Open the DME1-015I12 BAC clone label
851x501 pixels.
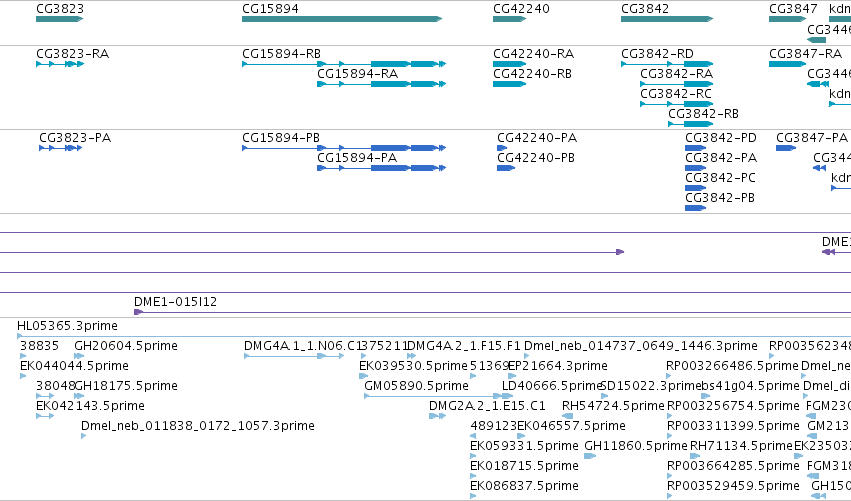[x=175, y=302]
